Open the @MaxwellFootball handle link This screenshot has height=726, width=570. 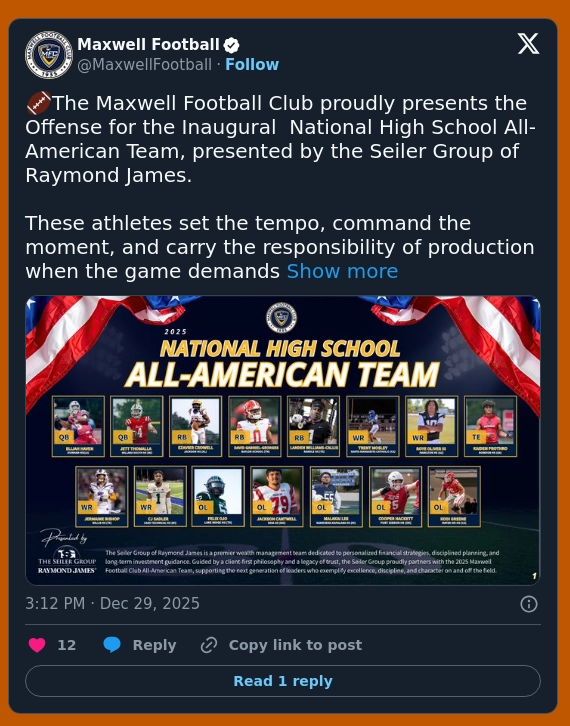click(144, 64)
